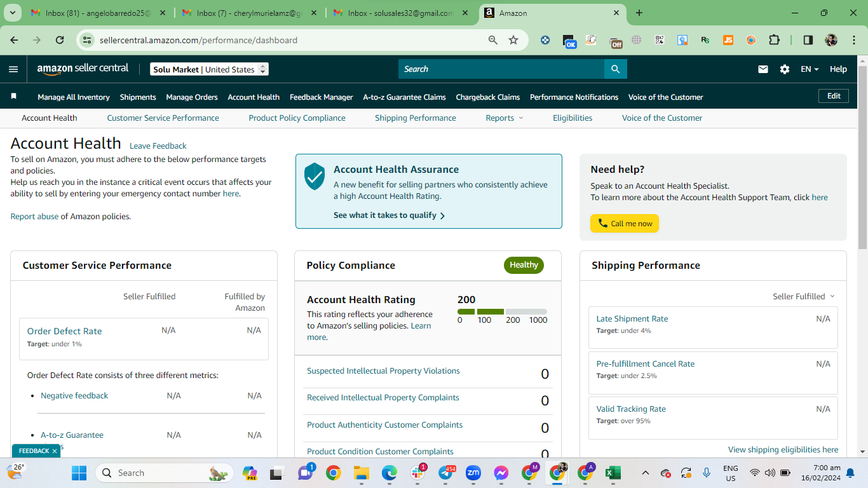868x488 pixels.
Task: Expand See what it takes to qualify
Action: 389,215
